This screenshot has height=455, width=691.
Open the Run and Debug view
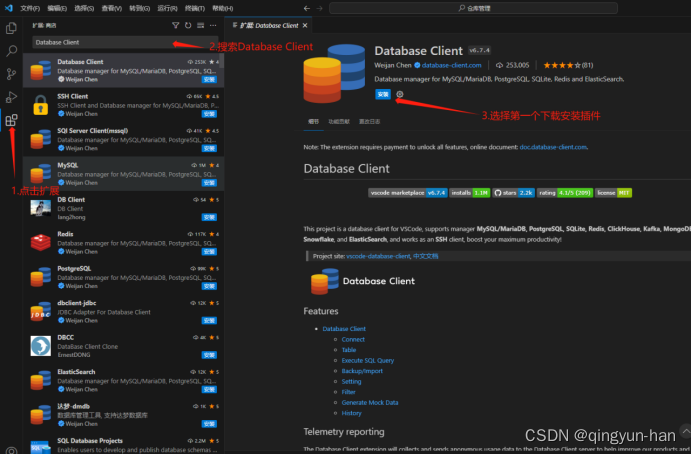click(11, 97)
